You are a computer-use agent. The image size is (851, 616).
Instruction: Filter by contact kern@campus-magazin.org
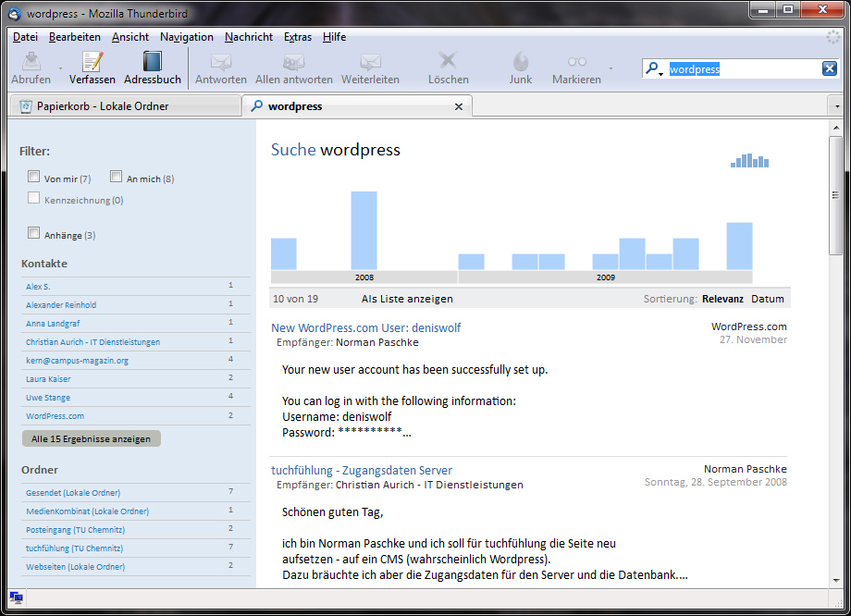(x=77, y=361)
